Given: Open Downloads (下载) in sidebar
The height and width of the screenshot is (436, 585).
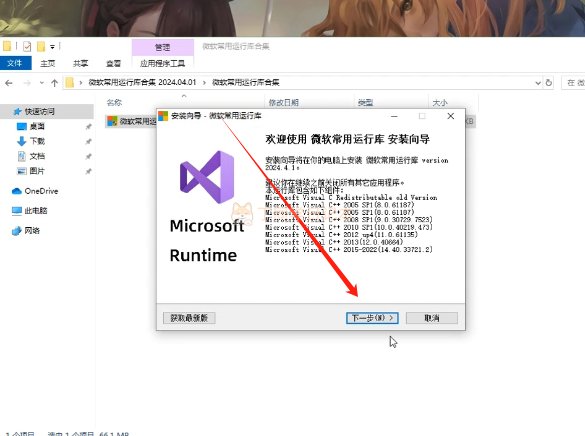Looking at the screenshot, I should (37, 141).
